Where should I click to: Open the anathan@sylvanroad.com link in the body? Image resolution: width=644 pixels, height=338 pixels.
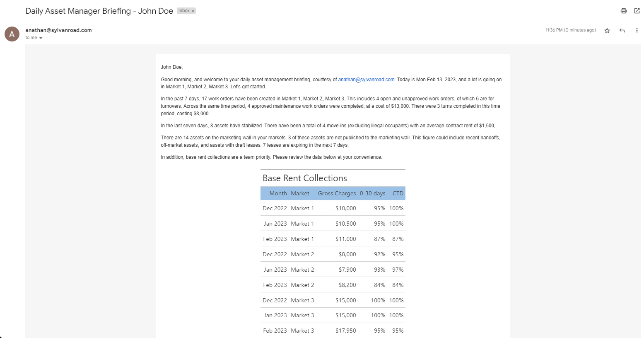click(x=366, y=80)
